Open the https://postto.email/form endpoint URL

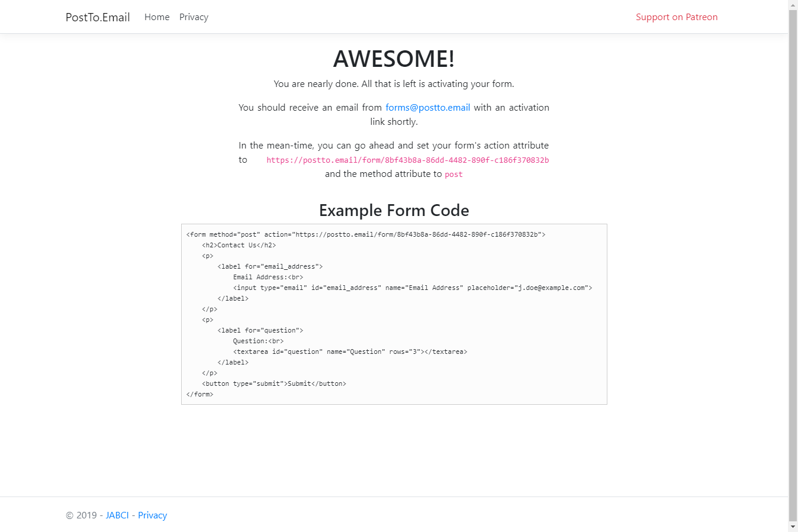coord(407,160)
